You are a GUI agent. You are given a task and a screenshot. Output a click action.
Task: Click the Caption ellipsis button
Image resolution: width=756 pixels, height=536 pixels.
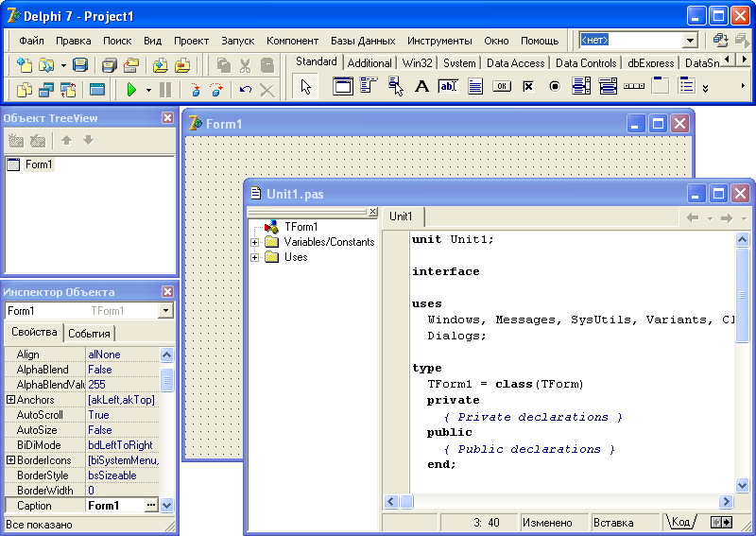[x=151, y=505]
